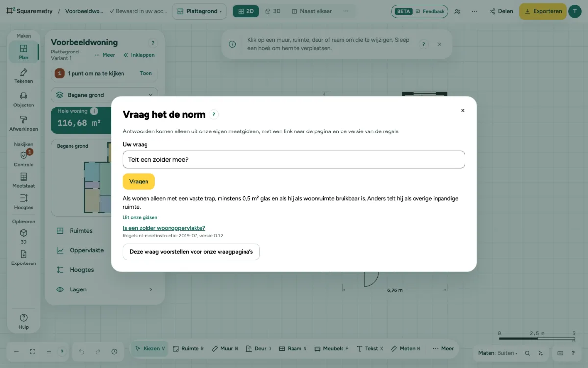Click the yellow Vragen button
This screenshot has height=368, width=588.
(x=139, y=182)
